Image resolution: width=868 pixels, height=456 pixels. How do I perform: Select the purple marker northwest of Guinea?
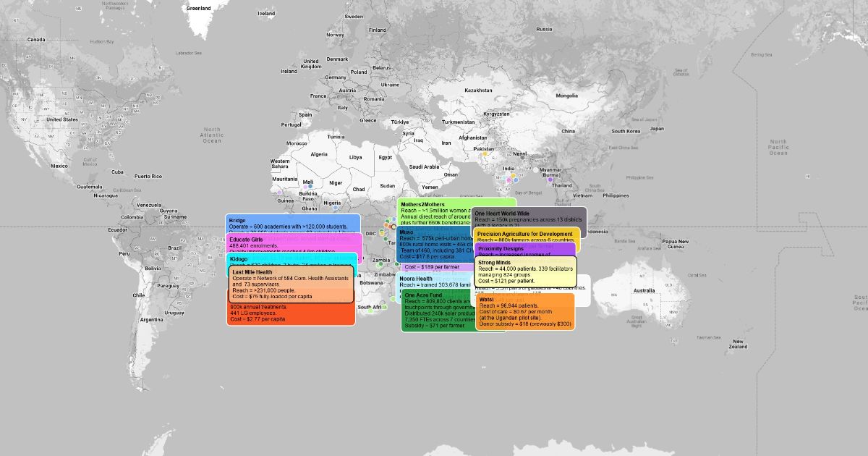pyautogui.click(x=278, y=192)
